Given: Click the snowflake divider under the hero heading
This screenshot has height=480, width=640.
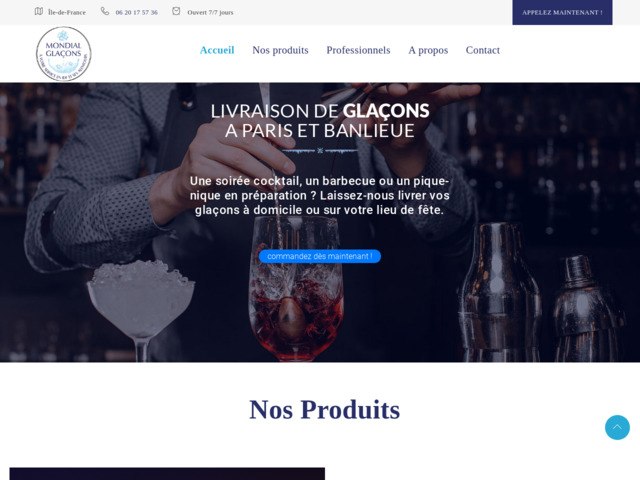Looking at the screenshot, I should (320, 151).
